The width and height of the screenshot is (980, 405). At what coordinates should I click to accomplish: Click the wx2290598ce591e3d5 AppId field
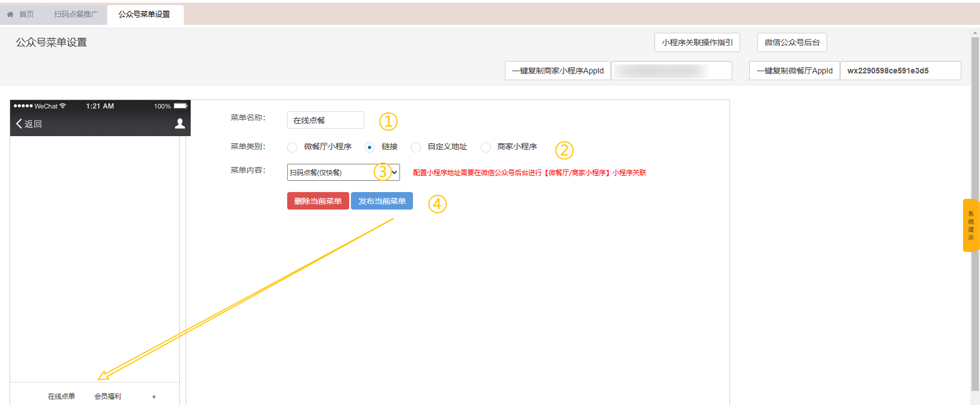pyautogui.click(x=900, y=71)
